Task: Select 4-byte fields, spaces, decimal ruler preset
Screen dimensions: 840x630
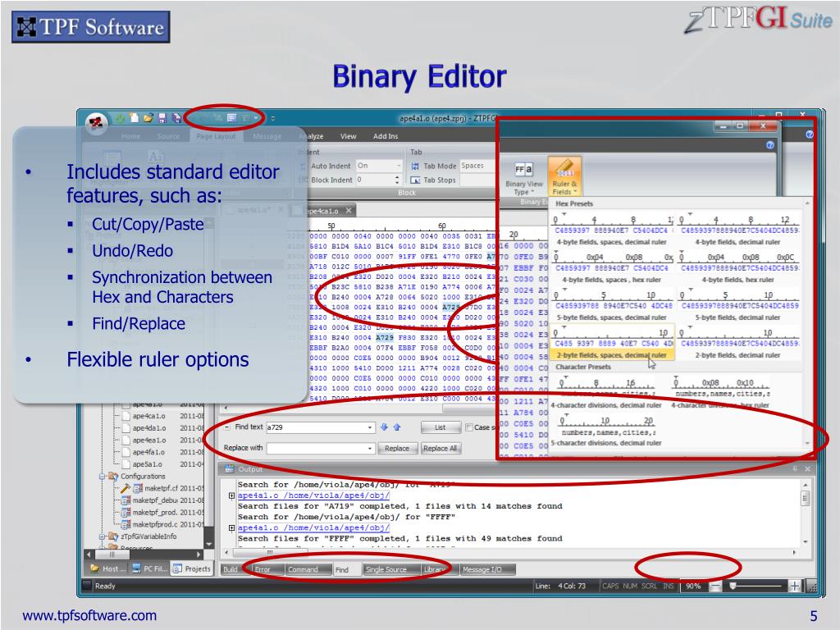Action: 612,231
